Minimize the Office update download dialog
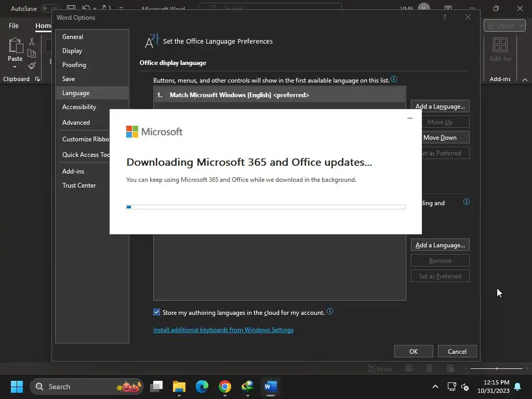532x399 pixels. 410,118
